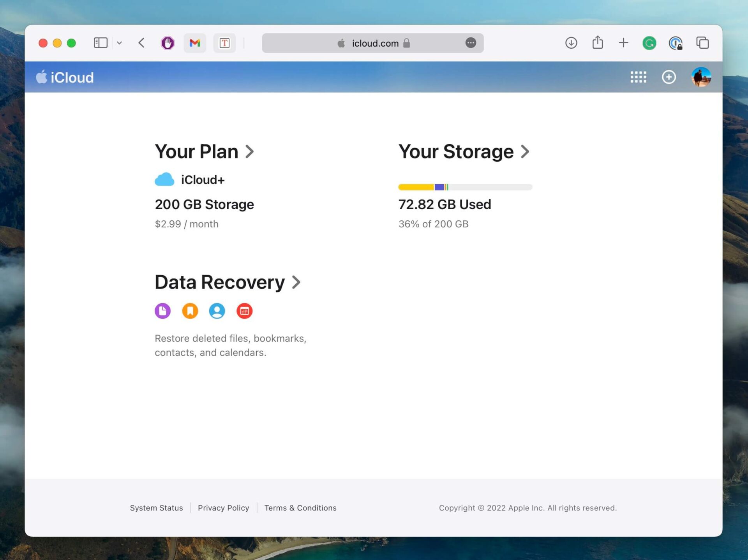Open the sidebar dropdown chevron
Image resolution: width=748 pixels, height=560 pixels.
click(x=119, y=43)
